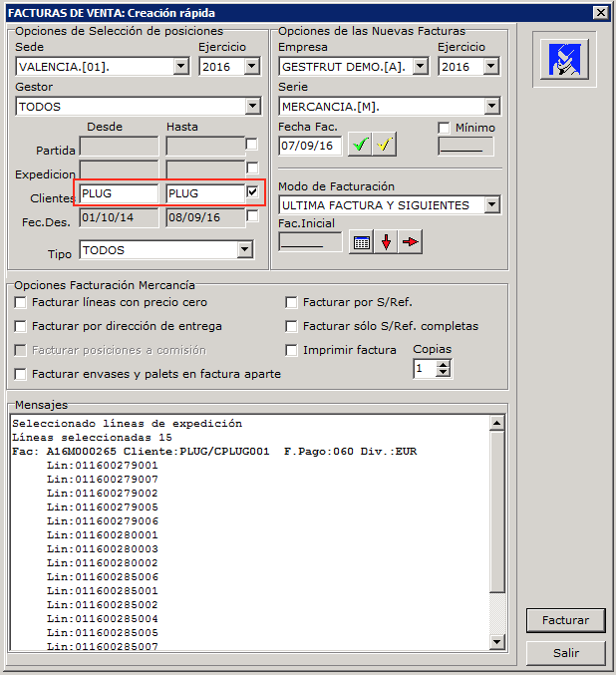The image size is (616, 675).
Task: Open the calendar grid icon near Fac.Inicial
Action: click(362, 242)
